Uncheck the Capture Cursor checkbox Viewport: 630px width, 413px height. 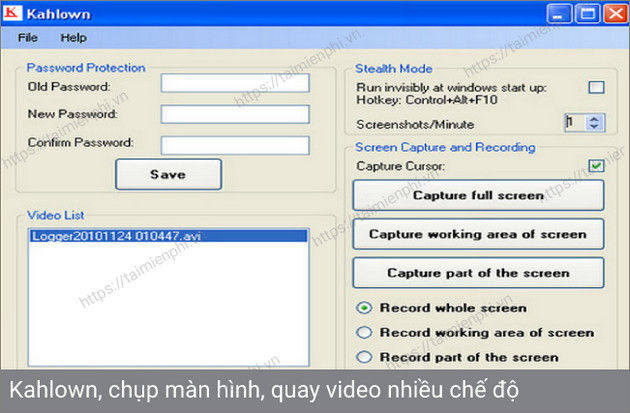click(x=596, y=166)
